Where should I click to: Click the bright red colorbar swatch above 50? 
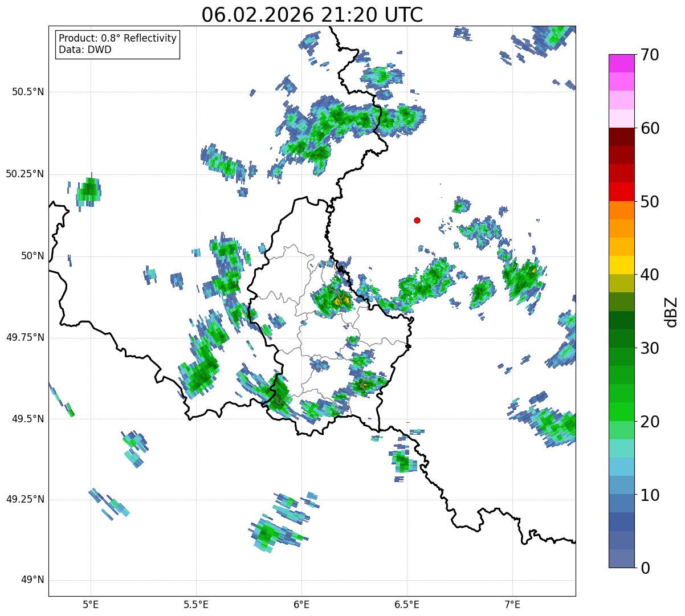pyautogui.click(x=622, y=192)
